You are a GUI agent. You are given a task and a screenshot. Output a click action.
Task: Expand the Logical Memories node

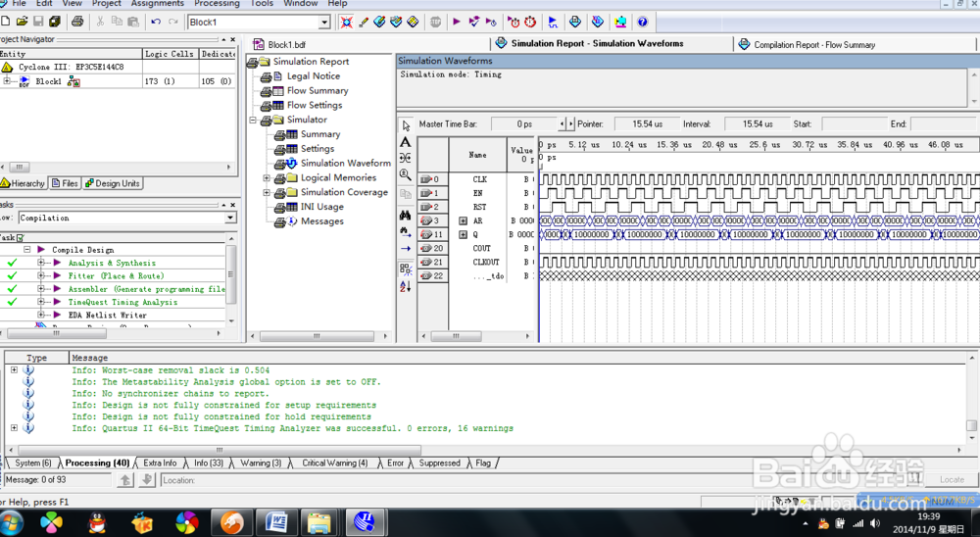[x=267, y=178]
